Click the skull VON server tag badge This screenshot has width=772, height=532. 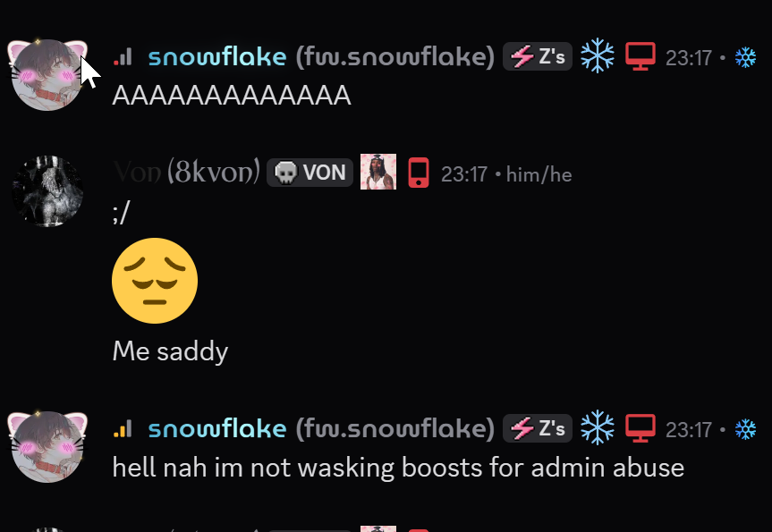pyautogui.click(x=310, y=173)
